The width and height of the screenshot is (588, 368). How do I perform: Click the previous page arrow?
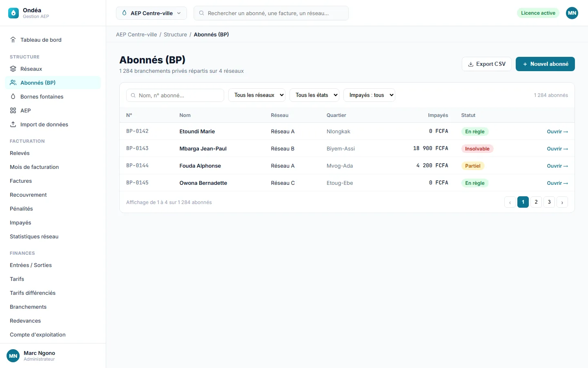coord(510,202)
